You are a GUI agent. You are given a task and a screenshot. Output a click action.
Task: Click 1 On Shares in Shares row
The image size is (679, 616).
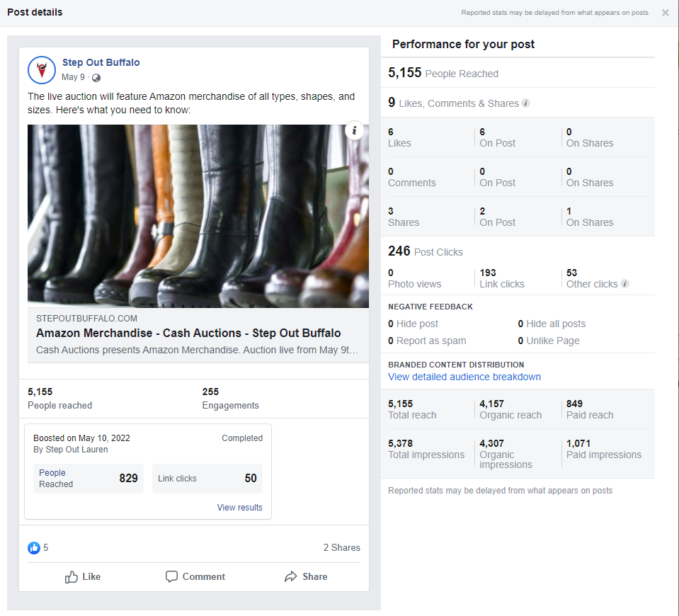tap(590, 217)
